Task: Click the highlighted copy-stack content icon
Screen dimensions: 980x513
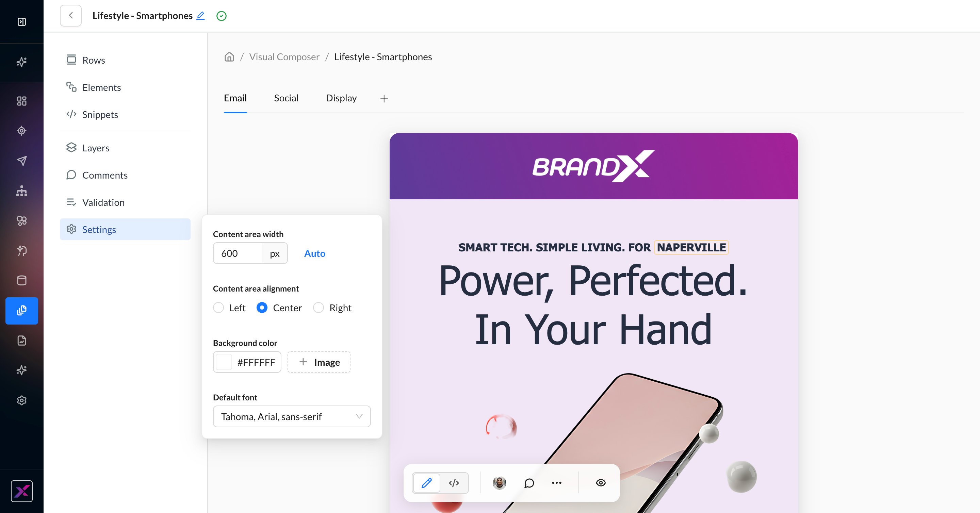Action: coord(22,311)
